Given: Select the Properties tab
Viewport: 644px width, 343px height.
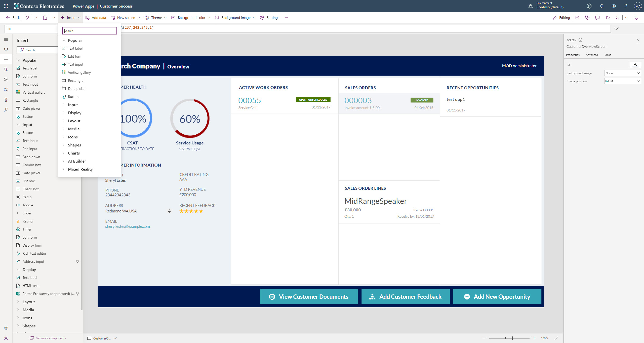Looking at the screenshot, I should (573, 55).
